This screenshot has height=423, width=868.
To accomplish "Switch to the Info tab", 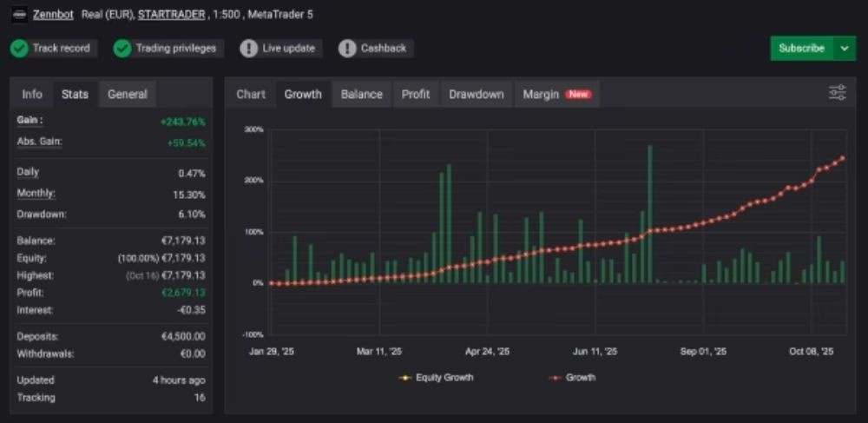I will point(32,94).
